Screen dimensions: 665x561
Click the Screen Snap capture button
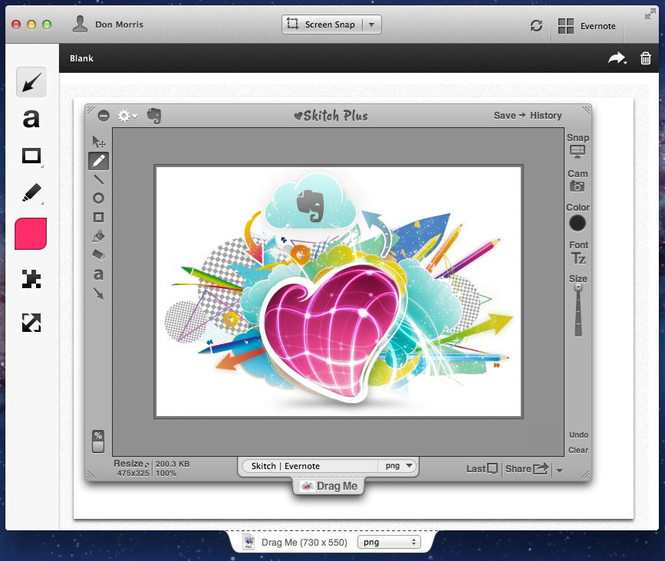click(x=322, y=25)
